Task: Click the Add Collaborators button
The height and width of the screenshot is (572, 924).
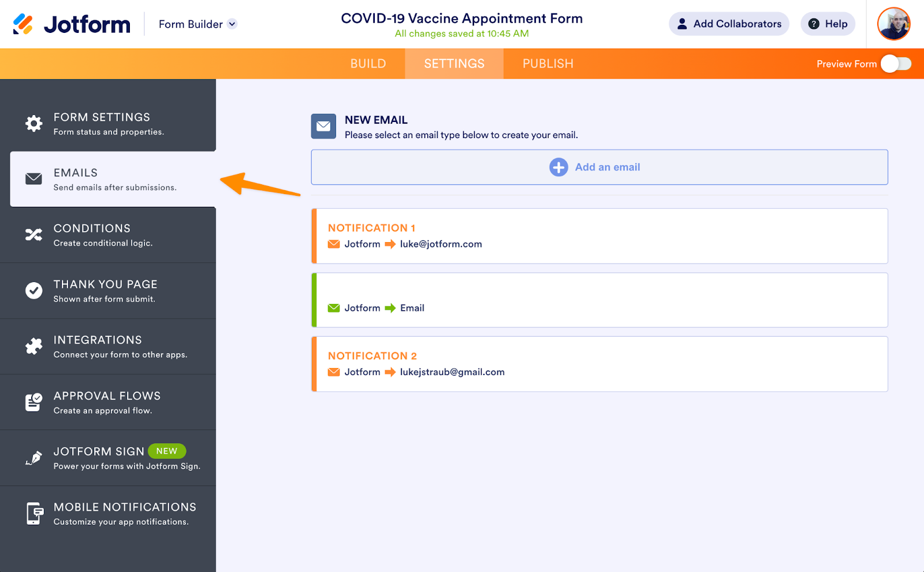Action: coord(729,24)
